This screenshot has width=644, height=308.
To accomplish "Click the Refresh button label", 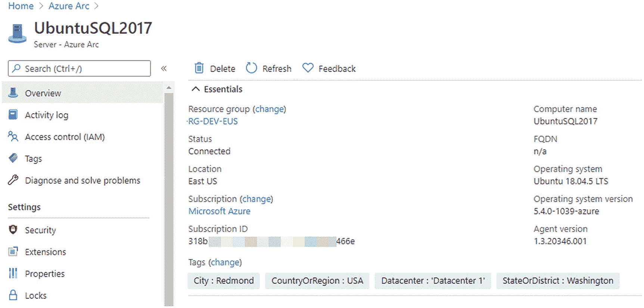I will click(277, 69).
